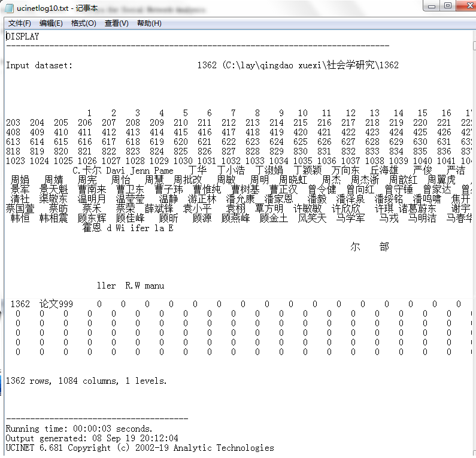Image resolution: width=476 pixels, height=458 pixels.
Task: Click the name 顾东辉
Action: [x=92, y=218]
